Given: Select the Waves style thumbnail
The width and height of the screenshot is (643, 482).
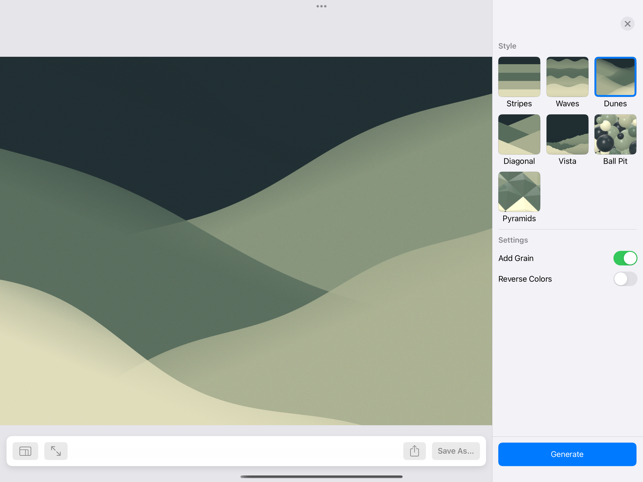Looking at the screenshot, I should pos(567,77).
